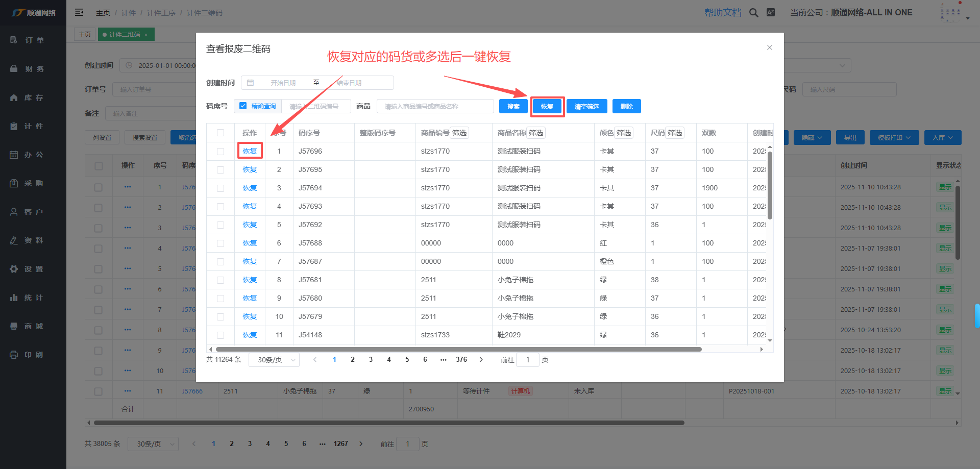
Task: Click 恢复 link for row J57695
Action: coord(250,170)
